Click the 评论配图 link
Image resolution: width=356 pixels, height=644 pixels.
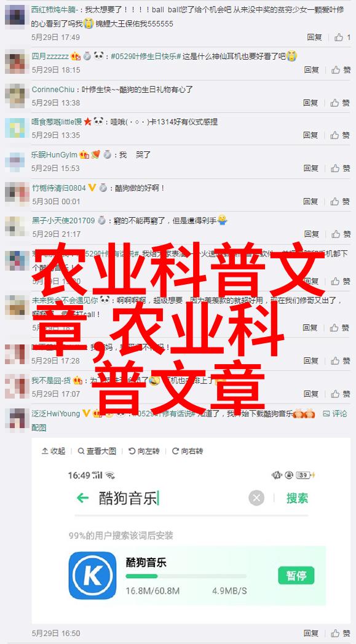335,413
